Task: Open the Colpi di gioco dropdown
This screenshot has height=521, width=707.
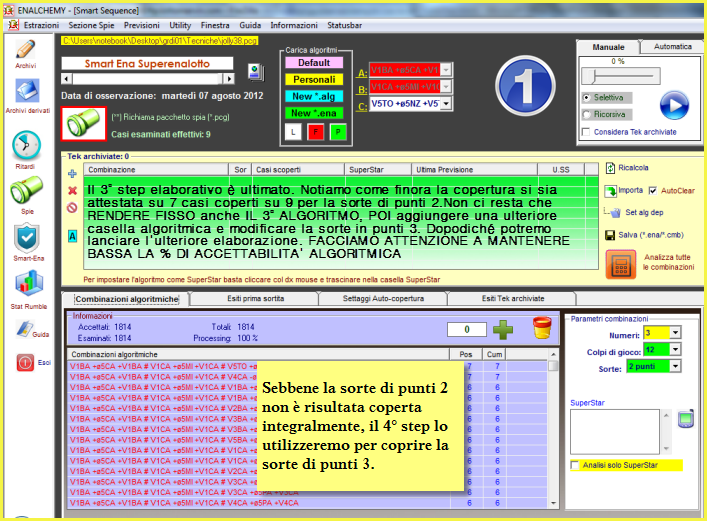Action: point(675,350)
